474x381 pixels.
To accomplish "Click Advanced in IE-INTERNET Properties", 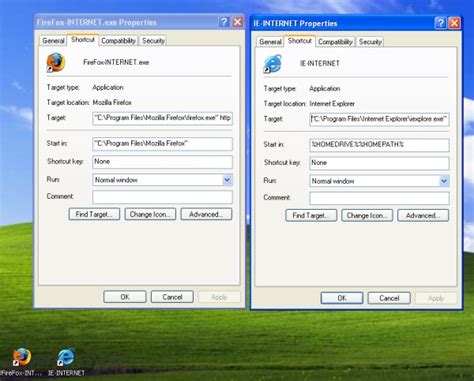I will pos(423,216).
